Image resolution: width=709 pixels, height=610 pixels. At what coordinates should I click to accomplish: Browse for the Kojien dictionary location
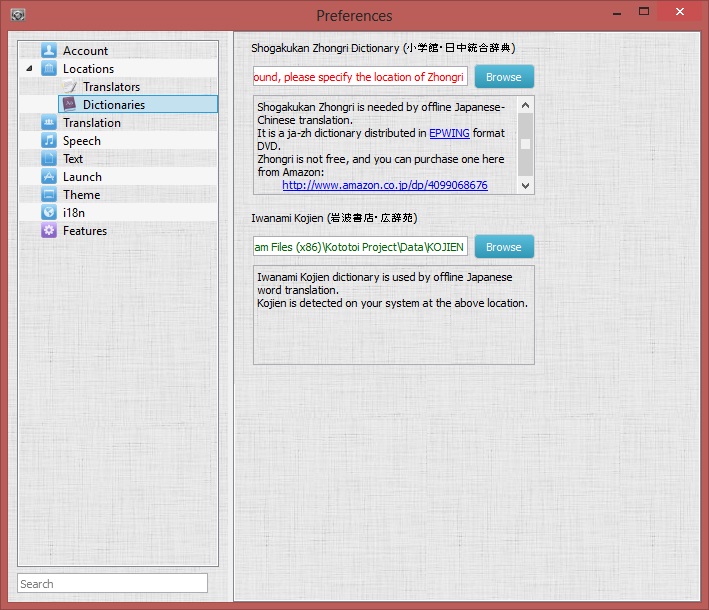pyautogui.click(x=504, y=247)
